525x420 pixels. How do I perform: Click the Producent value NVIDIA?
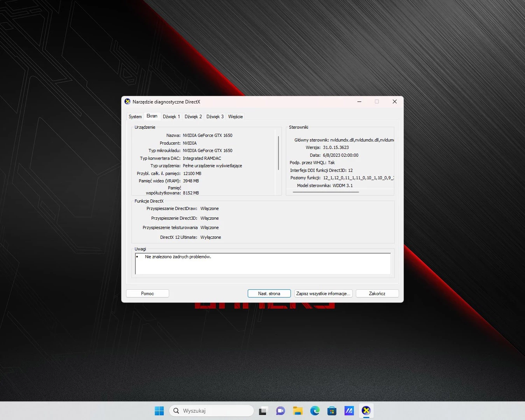pos(190,143)
